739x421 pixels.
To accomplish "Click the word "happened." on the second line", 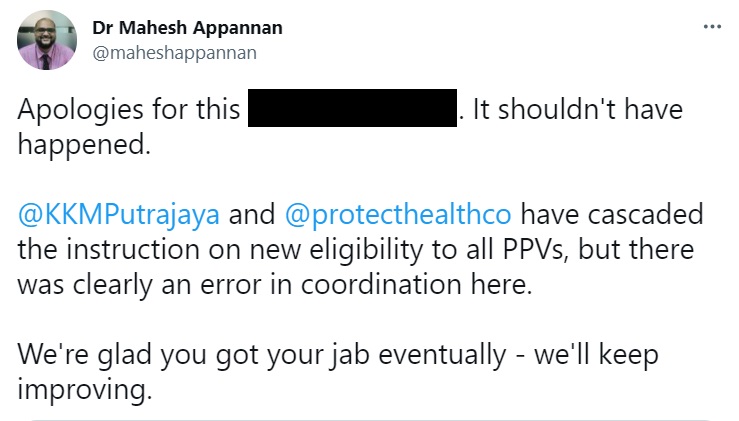I will click(83, 144).
